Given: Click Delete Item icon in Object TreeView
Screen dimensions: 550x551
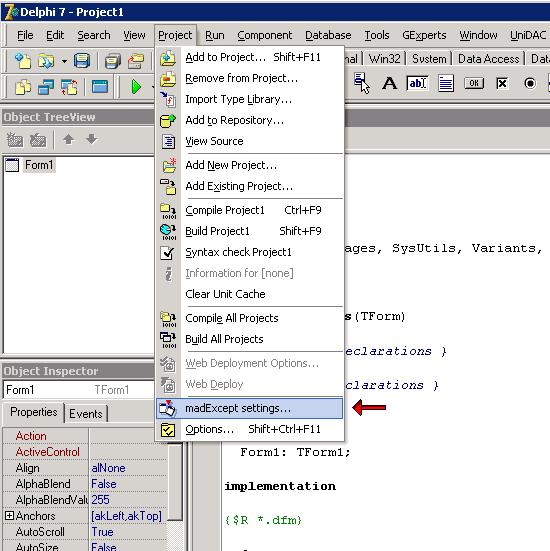Looking at the screenshot, I should click(x=38, y=140).
